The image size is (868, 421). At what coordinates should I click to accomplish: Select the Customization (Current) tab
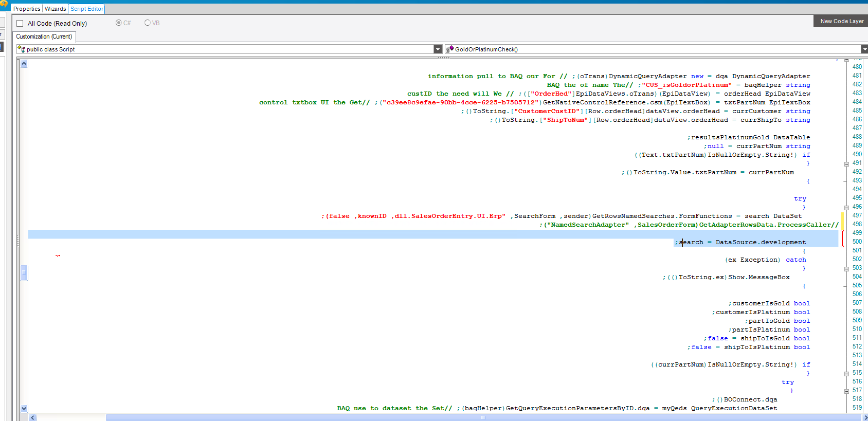(44, 36)
